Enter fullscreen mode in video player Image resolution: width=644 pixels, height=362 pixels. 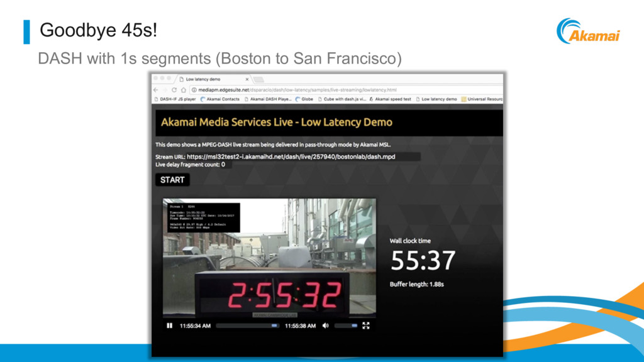click(x=366, y=326)
